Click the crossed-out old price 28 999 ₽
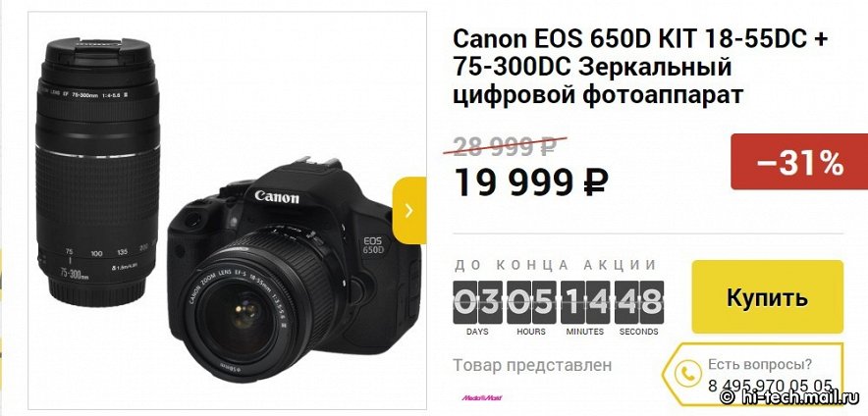 click(506, 146)
